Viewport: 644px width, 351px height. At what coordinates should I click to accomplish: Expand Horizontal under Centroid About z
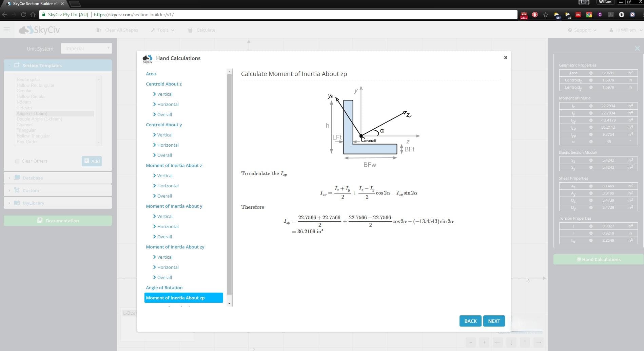[x=166, y=104]
